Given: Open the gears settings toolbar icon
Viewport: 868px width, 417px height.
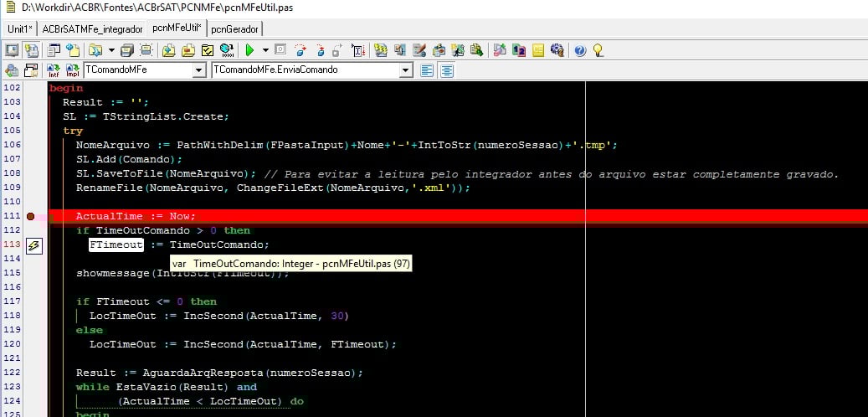Looking at the screenshot, I should click(x=557, y=50).
